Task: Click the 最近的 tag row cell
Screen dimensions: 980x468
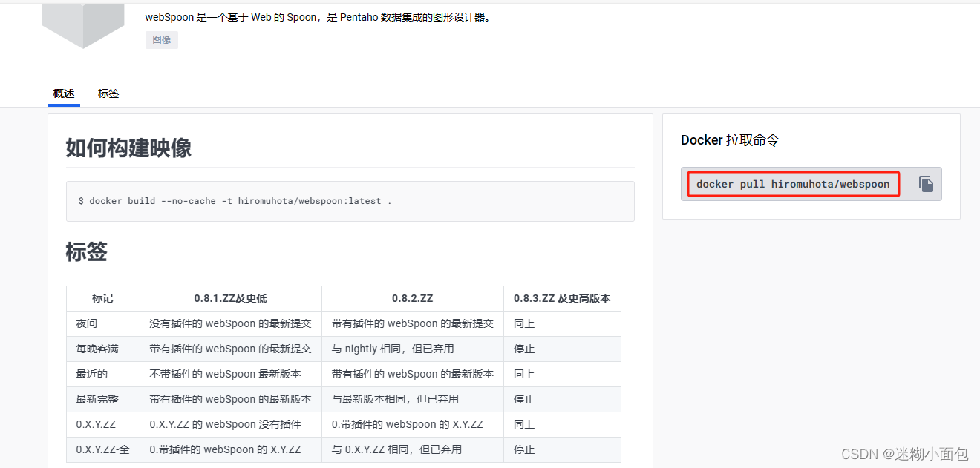Action: [x=103, y=374]
